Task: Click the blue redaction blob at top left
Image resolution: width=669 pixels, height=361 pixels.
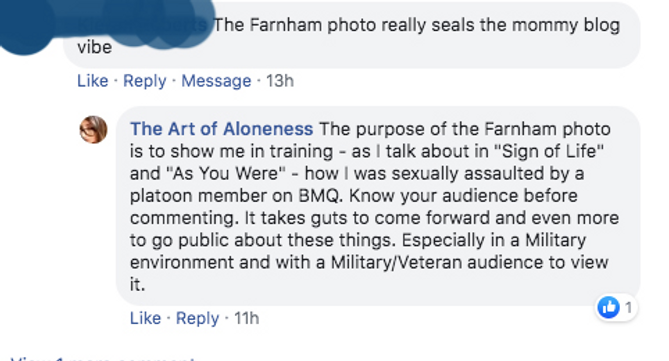Action: pyautogui.click(x=107, y=23)
